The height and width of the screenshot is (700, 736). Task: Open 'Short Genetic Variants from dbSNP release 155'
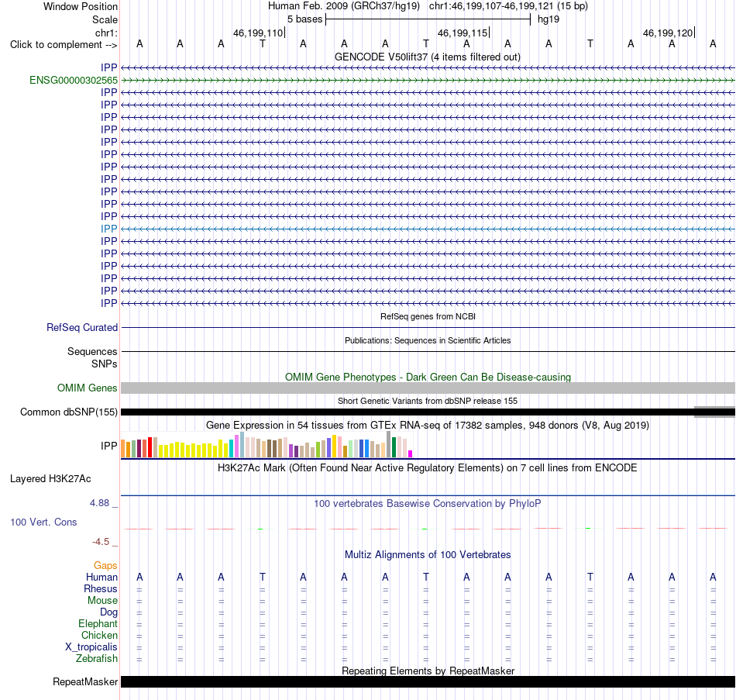pos(427,401)
